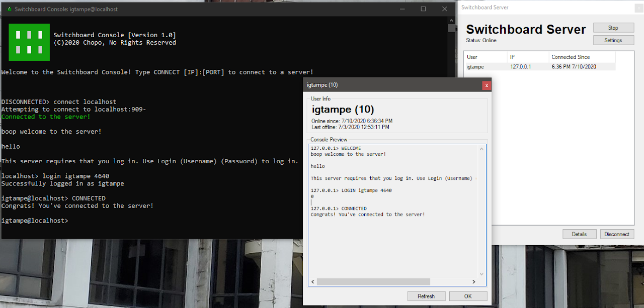Click the console window vertical scrollbar thumb
The image size is (644, 308).
451,28
